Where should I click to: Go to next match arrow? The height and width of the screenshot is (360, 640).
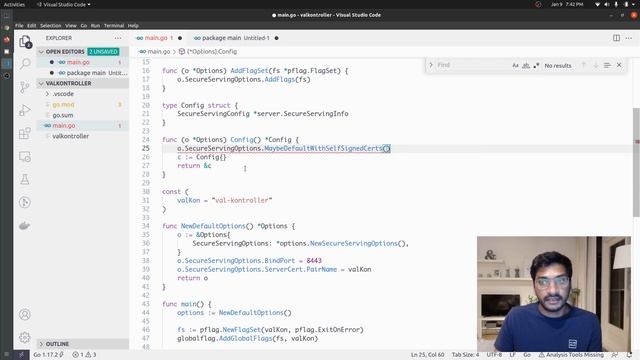(x=596, y=65)
